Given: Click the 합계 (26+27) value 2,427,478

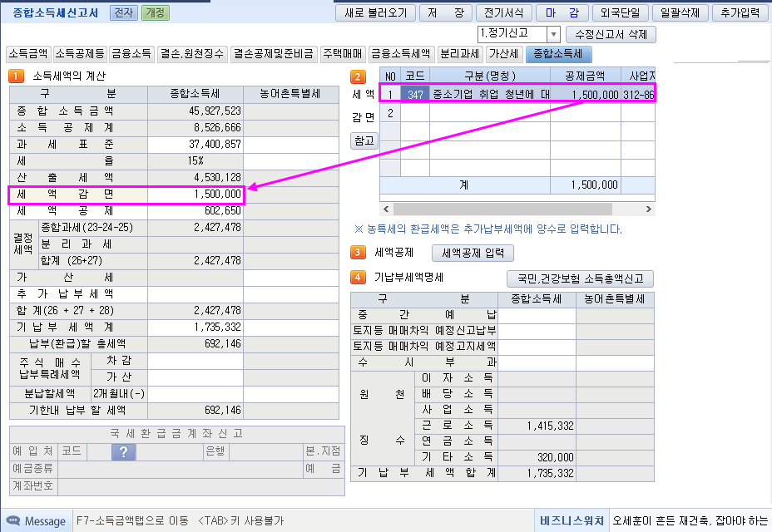Looking at the screenshot, I should coord(195,261).
